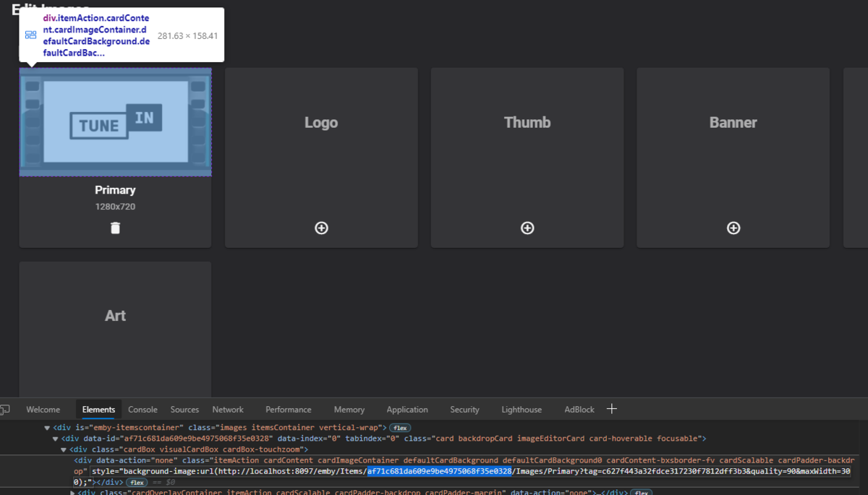Image resolution: width=868 pixels, height=495 pixels.
Task: Open the Network tab
Action: [228, 410]
